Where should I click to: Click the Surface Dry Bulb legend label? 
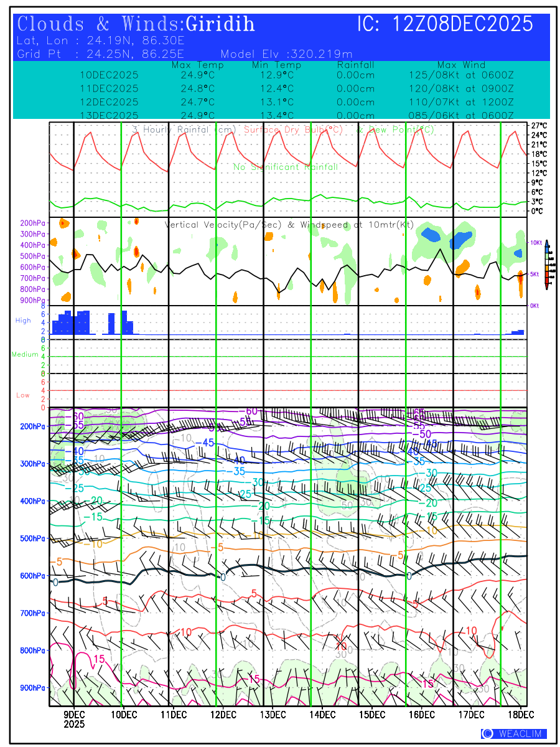294,129
